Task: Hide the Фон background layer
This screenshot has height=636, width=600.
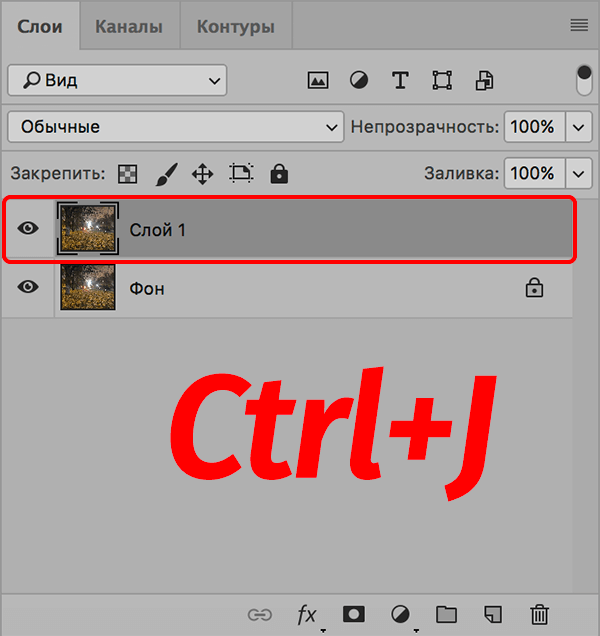Action: [x=29, y=287]
